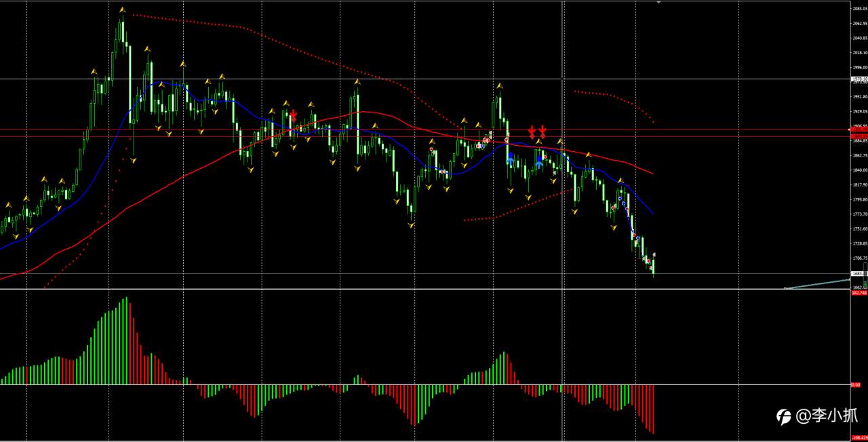Click the 1951.80 price axis label
The height and width of the screenshot is (442, 868).
(x=860, y=96)
